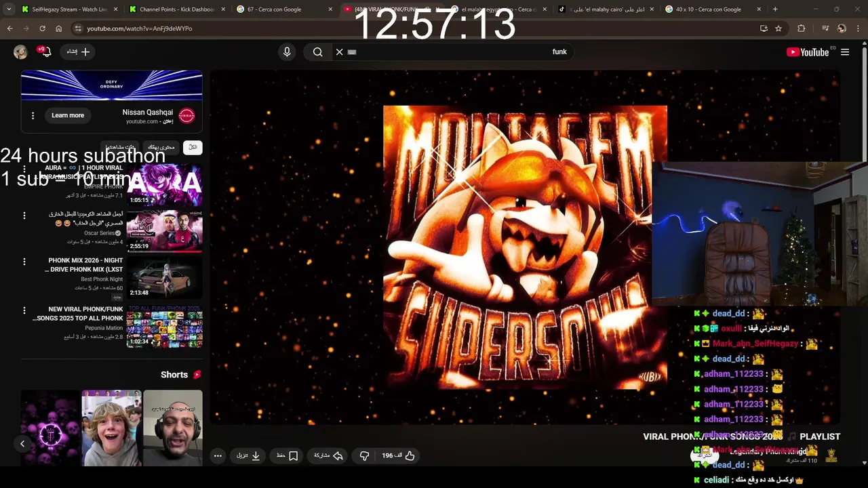Viewport: 868px width, 488px height.
Task: Open options menu for Oscar Series video
Action: click(24, 216)
